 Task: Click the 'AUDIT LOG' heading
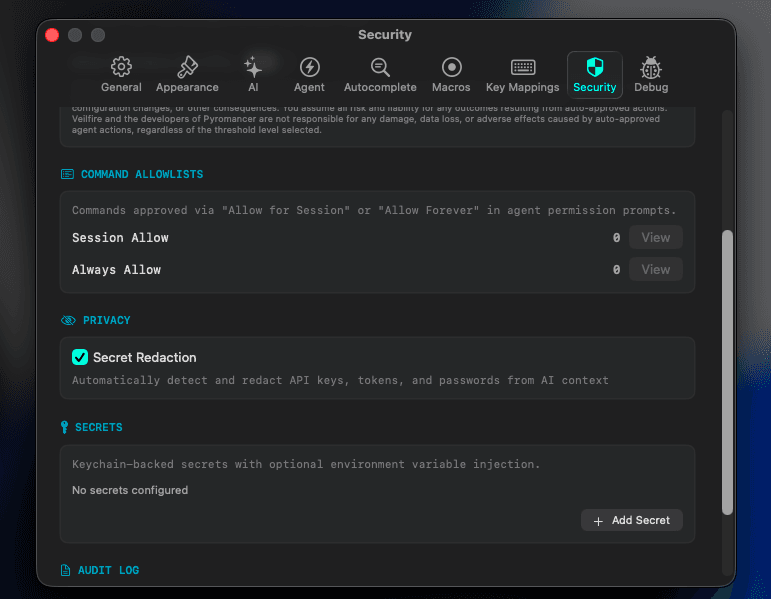coord(108,570)
